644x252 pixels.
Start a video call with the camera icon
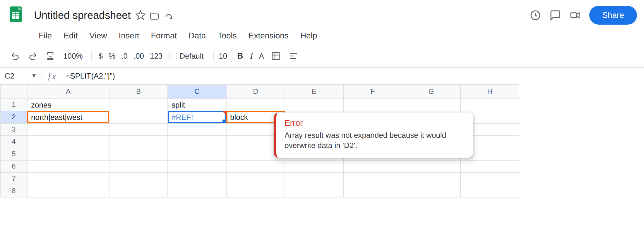pos(575,15)
